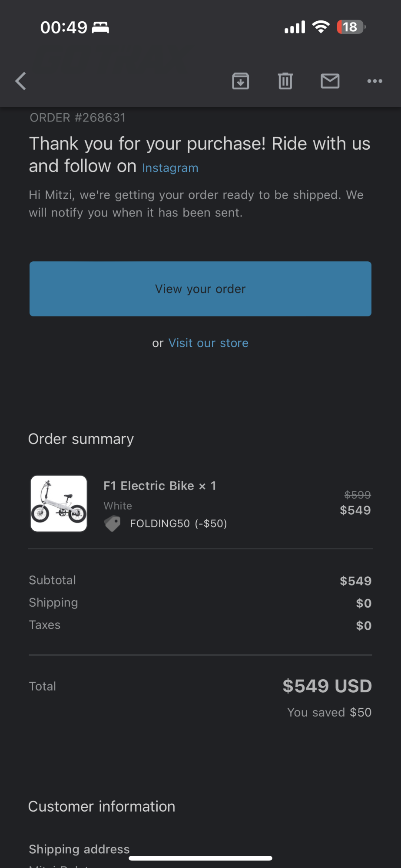
Task: Tap the battery indicator in status bar
Action: tap(351, 27)
